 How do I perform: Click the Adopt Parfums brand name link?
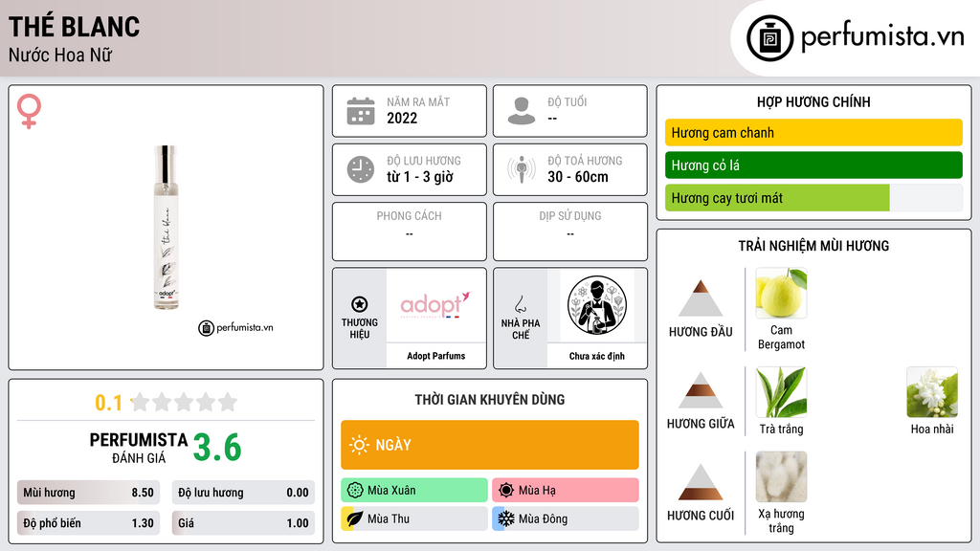[436, 356]
